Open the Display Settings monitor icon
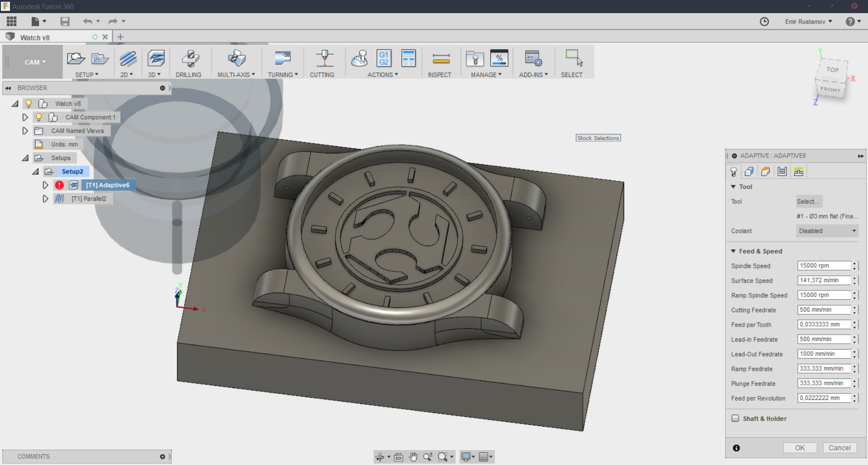Viewport: 868px width, 465px height. 466,457
